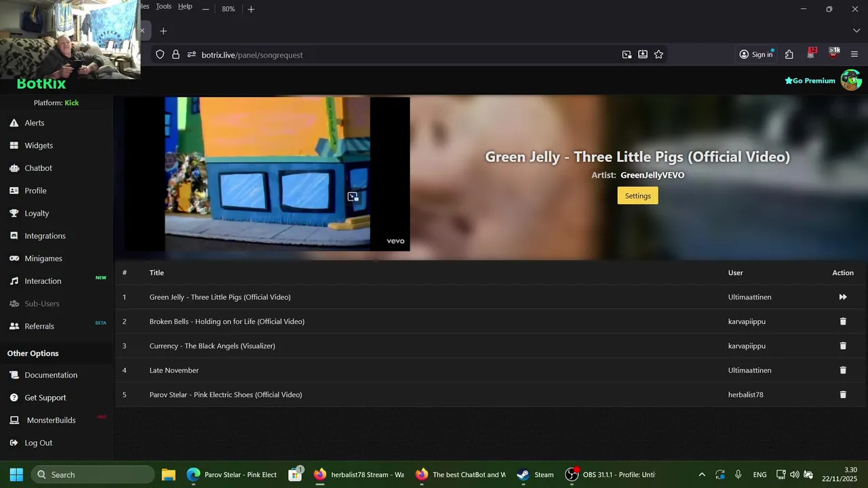Open the Loyalty section
The width and height of the screenshot is (868, 488).
click(37, 213)
